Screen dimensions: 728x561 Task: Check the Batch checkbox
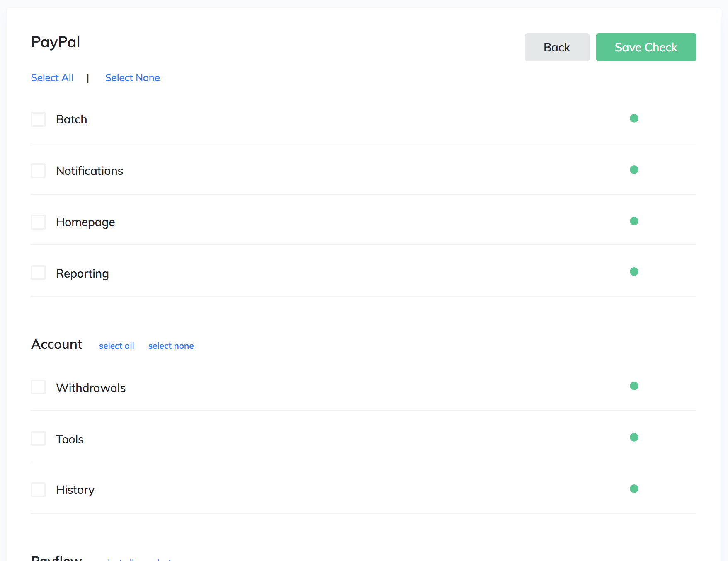pyautogui.click(x=38, y=119)
